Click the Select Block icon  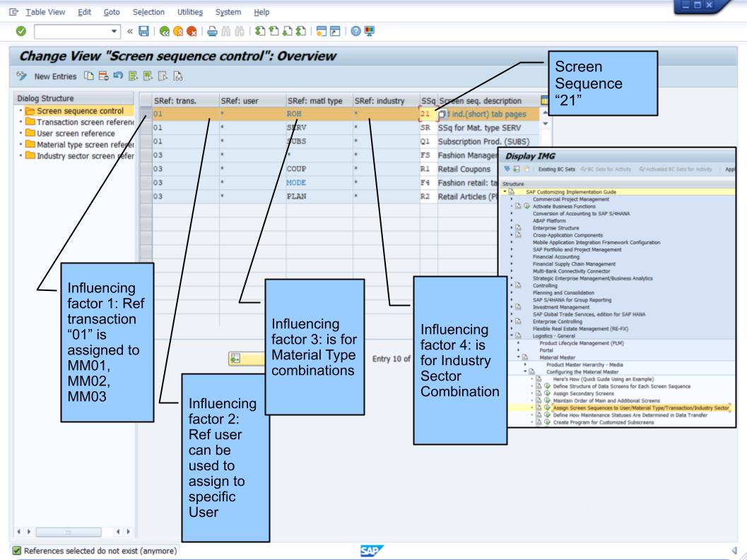pyautogui.click(x=148, y=76)
